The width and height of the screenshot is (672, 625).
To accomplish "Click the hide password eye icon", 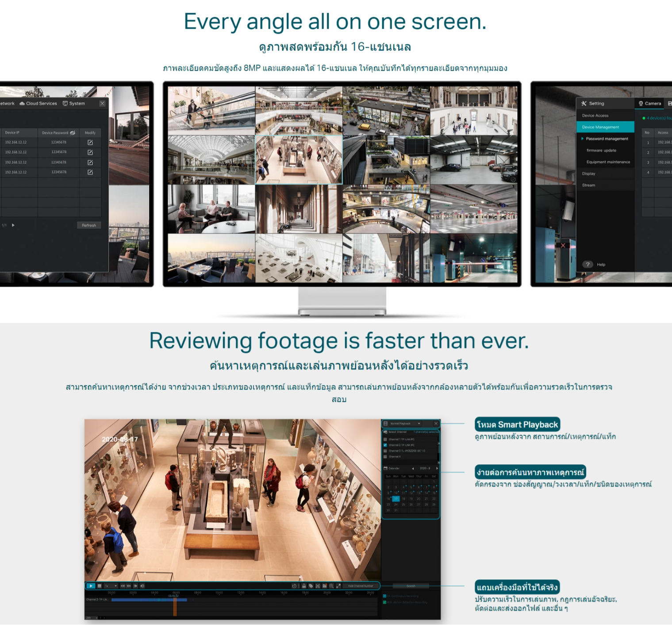I will (x=73, y=133).
